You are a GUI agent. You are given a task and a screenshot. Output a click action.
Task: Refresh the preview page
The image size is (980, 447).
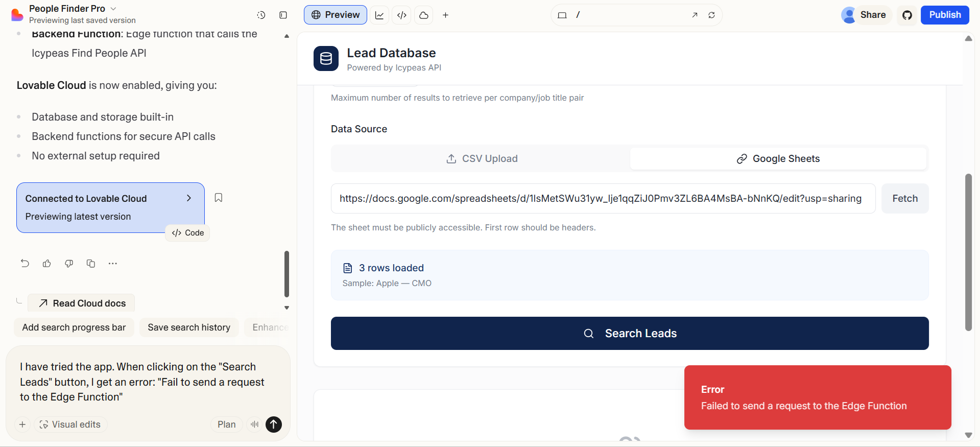point(711,15)
